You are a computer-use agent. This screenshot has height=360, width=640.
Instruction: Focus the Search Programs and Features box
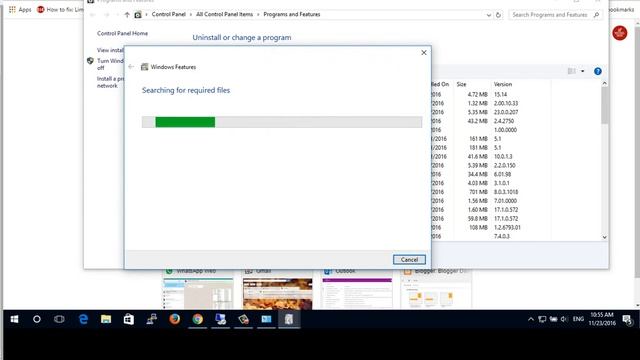point(555,15)
